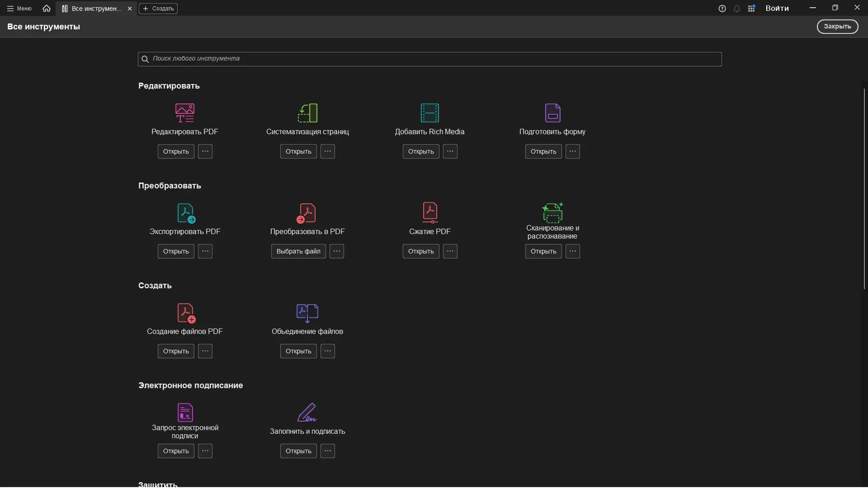Expand more options for Редактировать PDF
The width and height of the screenshot is (868, 488).
click(205, 151)
